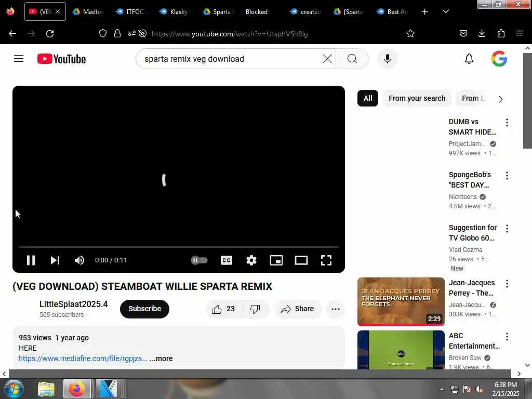Open Suggestion for TV Globo 60 title
The height and width of the screenshot is (399, 532).
(473, 233)
